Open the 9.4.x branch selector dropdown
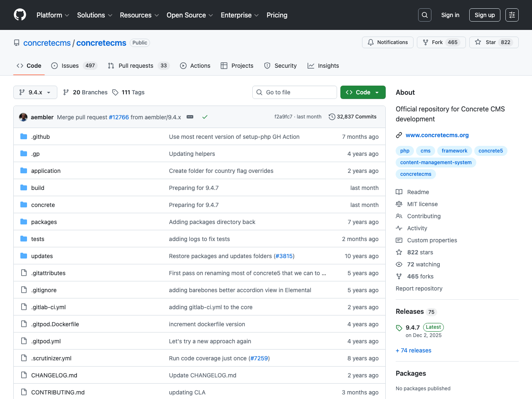The height and width of the screenshot is (399, 532). [35, 92]
